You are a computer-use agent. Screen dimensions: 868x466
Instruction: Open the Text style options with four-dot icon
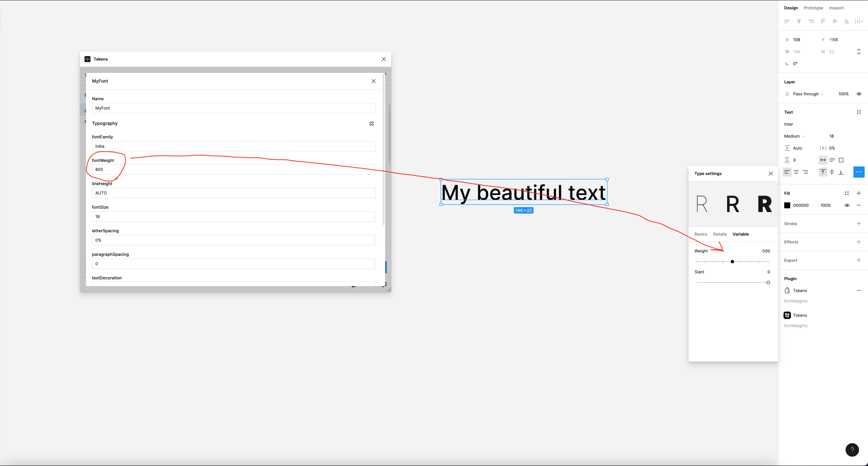pos(859,112)
